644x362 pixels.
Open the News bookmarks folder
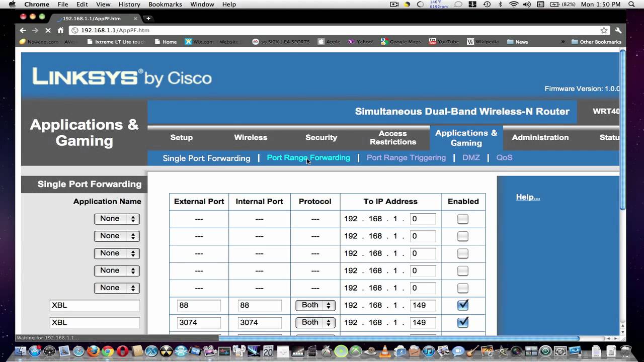517,42
